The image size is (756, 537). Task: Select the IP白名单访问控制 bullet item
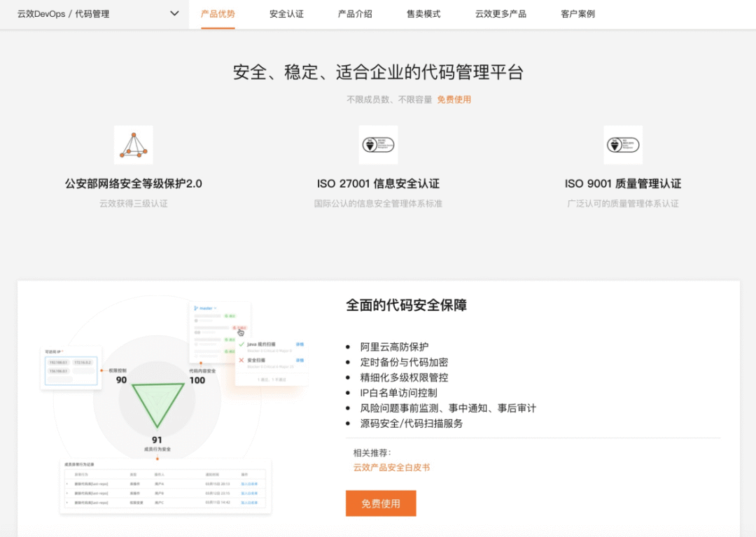(x=399, y=393)
